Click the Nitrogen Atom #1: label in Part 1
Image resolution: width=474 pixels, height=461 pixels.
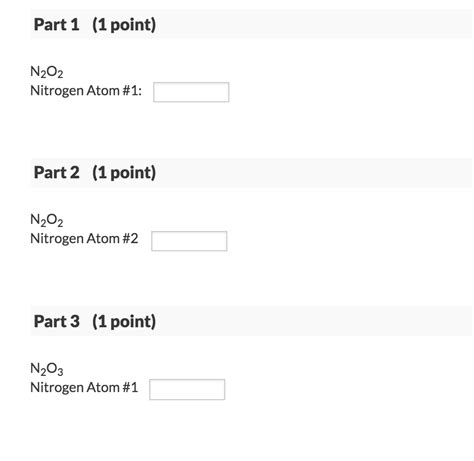tap(86, 91)
